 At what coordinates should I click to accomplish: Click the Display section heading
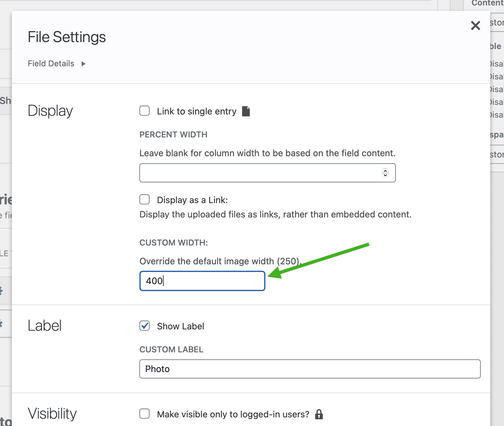[50, 111]
